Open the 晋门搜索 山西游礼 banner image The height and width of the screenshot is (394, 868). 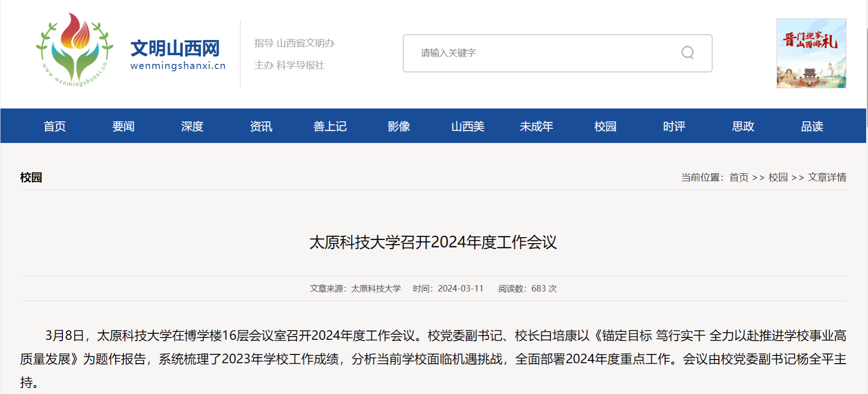pos(811,53)
